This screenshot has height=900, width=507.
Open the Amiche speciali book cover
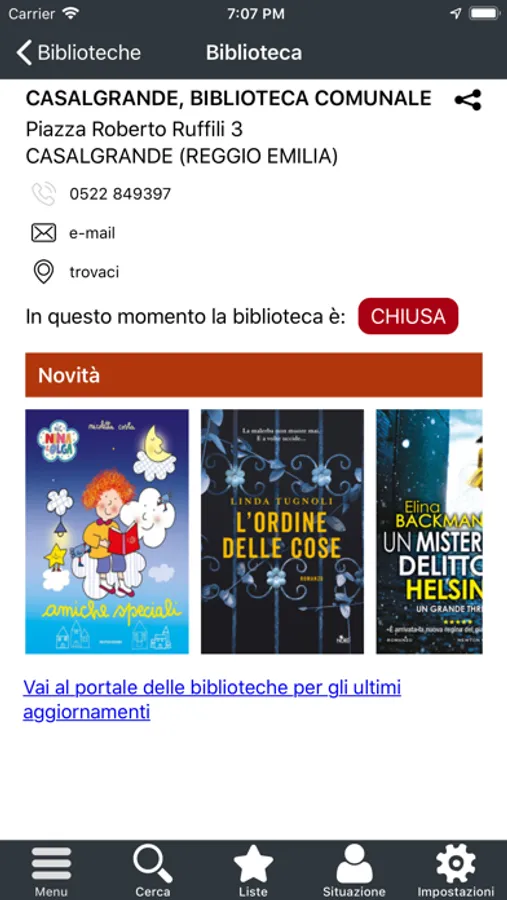(107, 532)
